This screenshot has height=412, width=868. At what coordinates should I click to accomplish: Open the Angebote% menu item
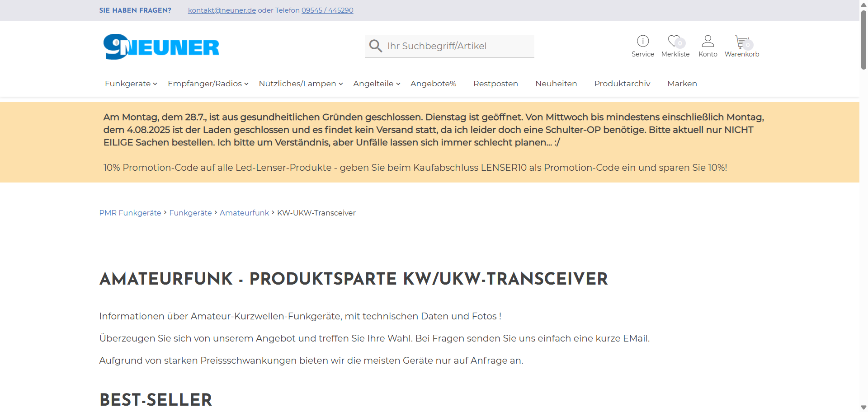click(x=433, y=84)
